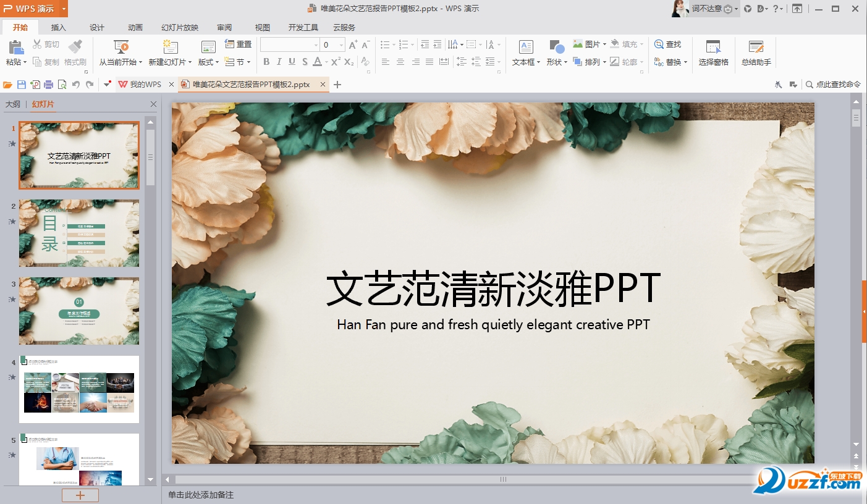The image size is (867, 504).
Task: Open the font color dropdown arrow
Action: click(326, 62)
